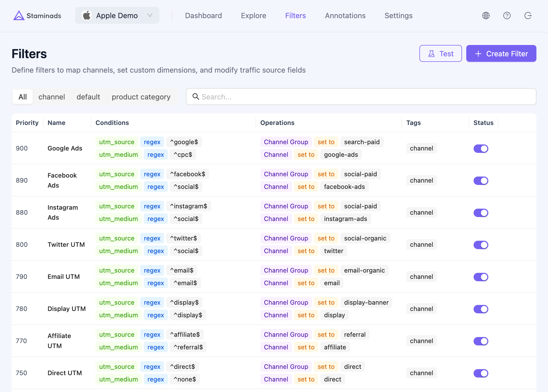Click the ^twitter$ regex value
The width and height of the screenshot is (548, 392).
[x=184, y=238]
